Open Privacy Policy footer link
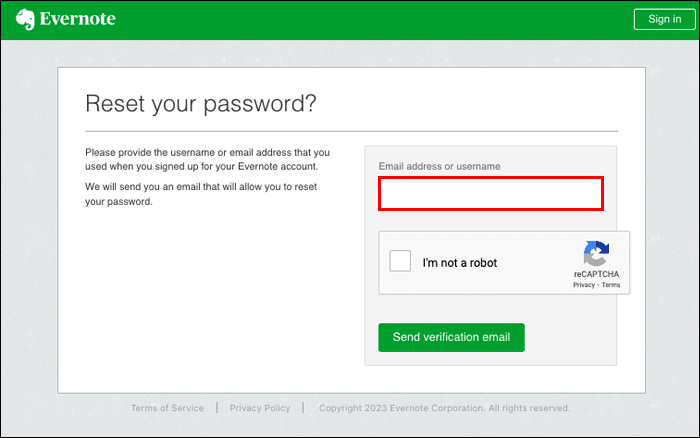The width and height of the screenshot is (700, 438). coord(260,408)
